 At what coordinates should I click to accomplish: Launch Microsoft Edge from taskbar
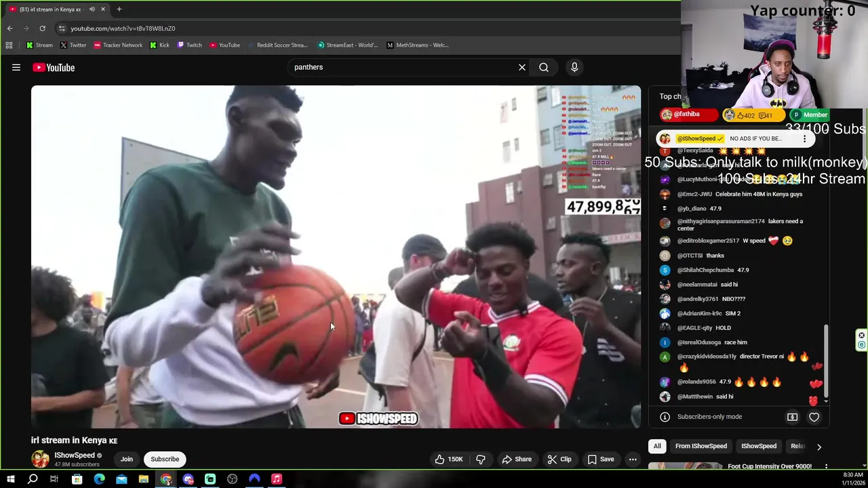point(100,479)
